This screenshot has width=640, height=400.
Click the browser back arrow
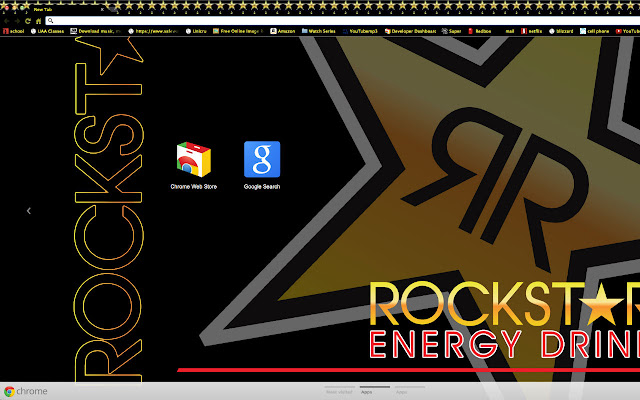(x=7, y=21)
